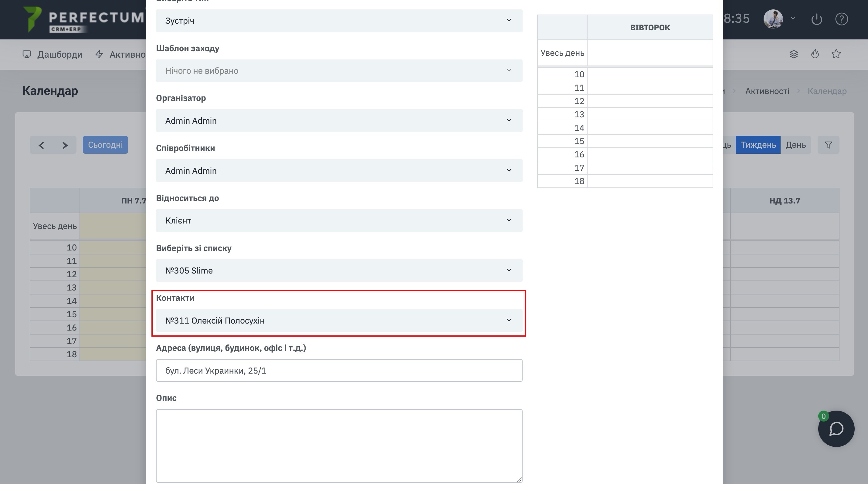This screenshot has width=868, height=484.
Task: Click the Опис description textarea
Action: tap(339, 446)
